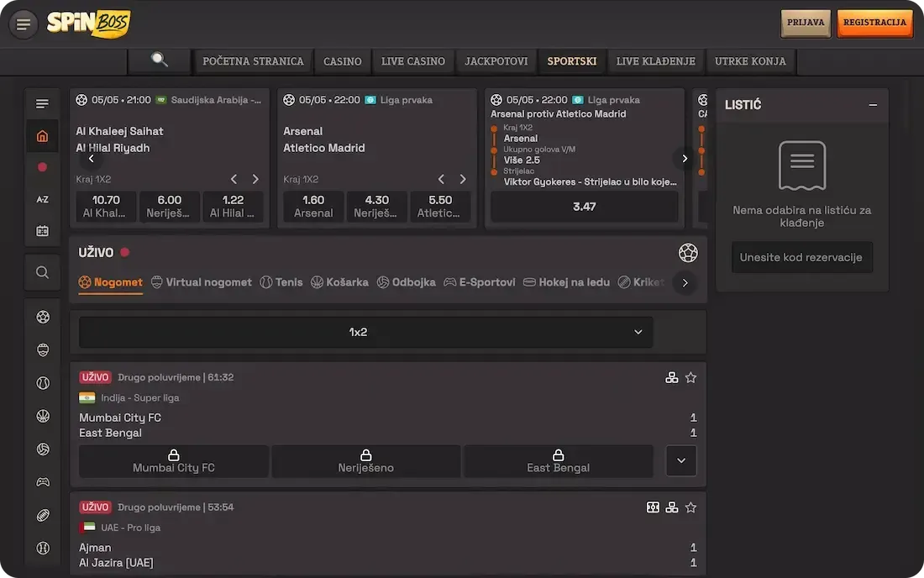Click the sidebar search magnifier icon

pos(43,272)
